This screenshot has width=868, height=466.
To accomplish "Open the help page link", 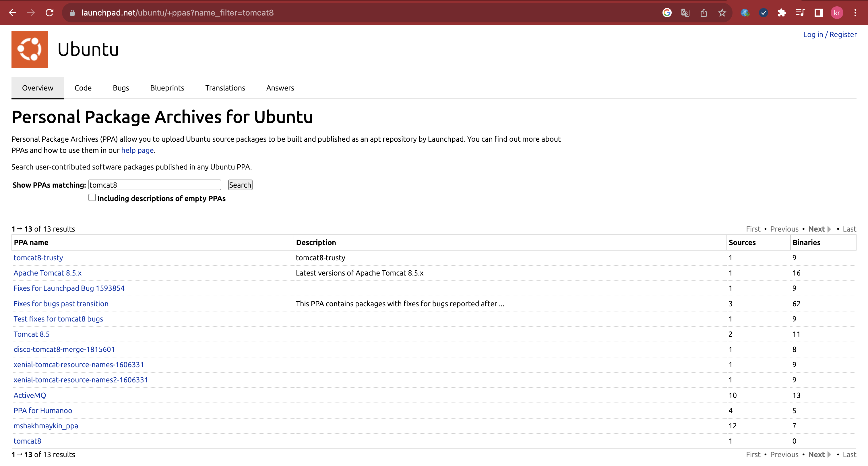I will click(137, 150).
